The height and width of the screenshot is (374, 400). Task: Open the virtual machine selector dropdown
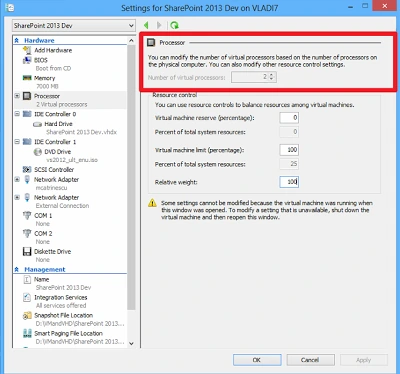click(x=74, y=26)
